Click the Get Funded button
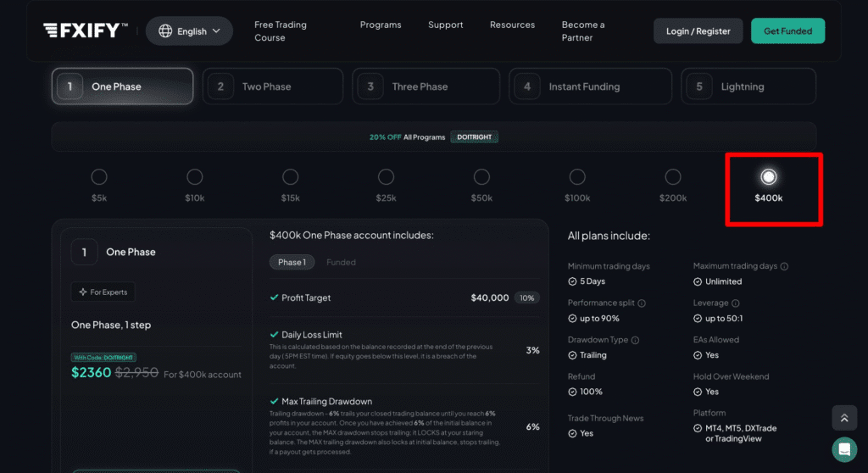 [x=787, y=31]
